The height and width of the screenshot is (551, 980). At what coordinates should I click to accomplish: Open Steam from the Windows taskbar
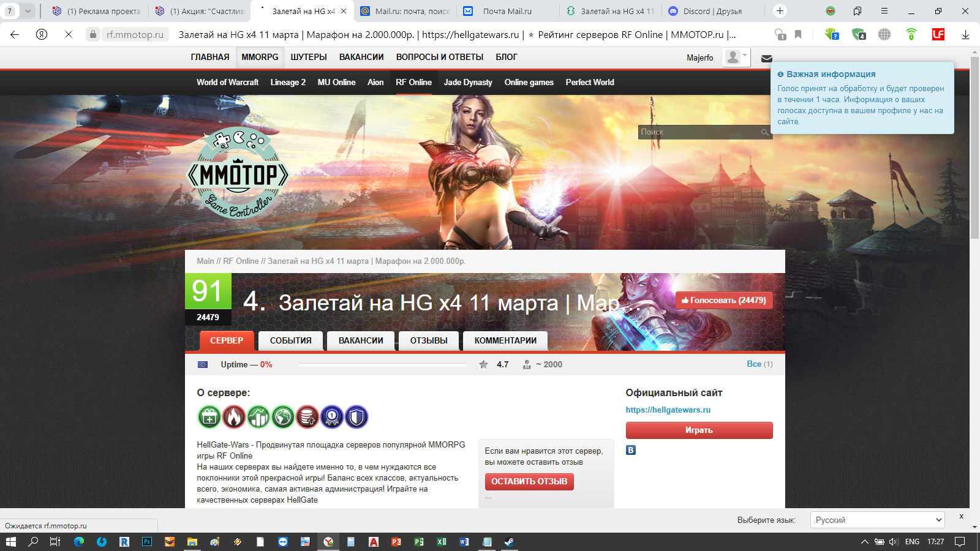509,542
